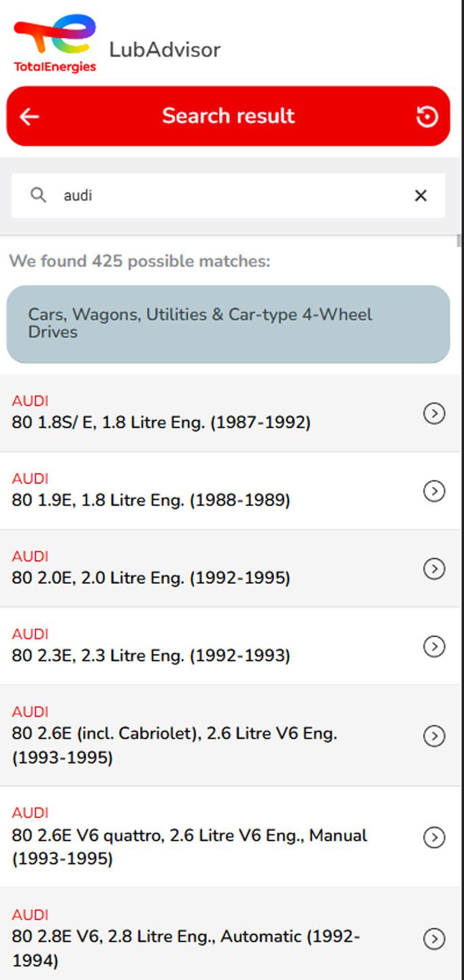The width and height of the screenshot is (464, 980).
Task: Clear the audi search text
Action: 420,195
